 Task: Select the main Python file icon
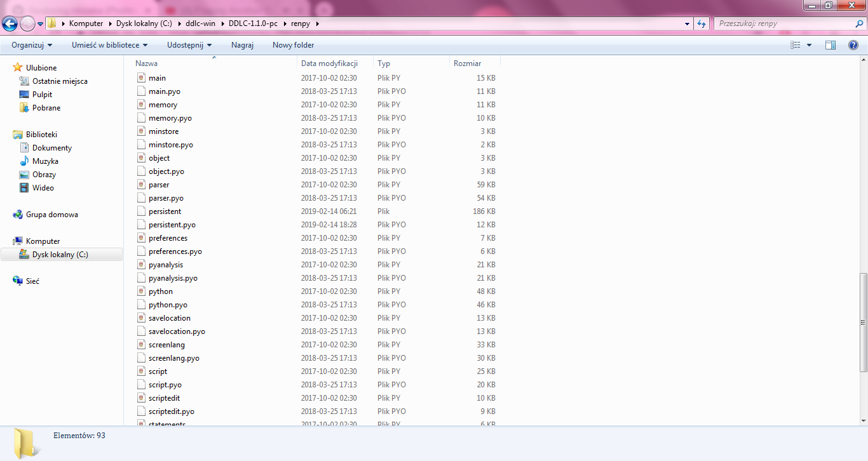[x=141, y=77]
